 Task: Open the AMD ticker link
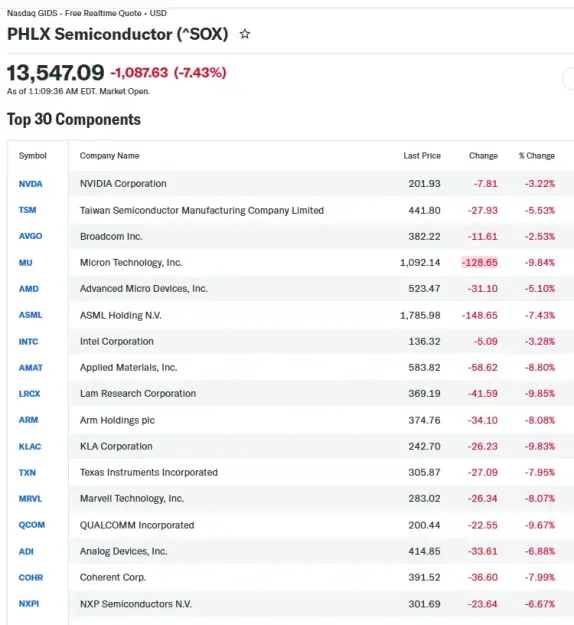[29, 289]
